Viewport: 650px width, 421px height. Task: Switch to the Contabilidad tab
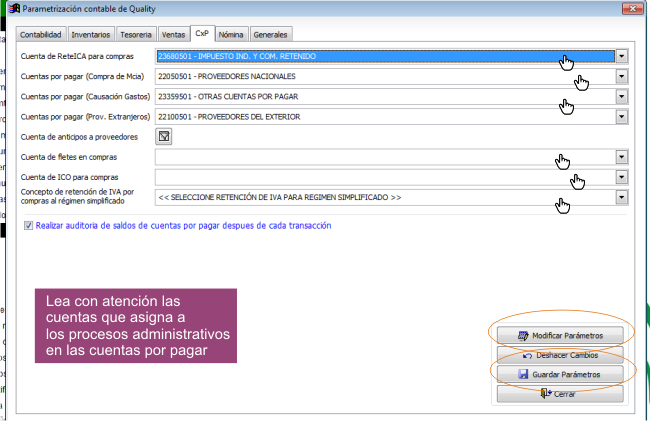pos(41,34)
